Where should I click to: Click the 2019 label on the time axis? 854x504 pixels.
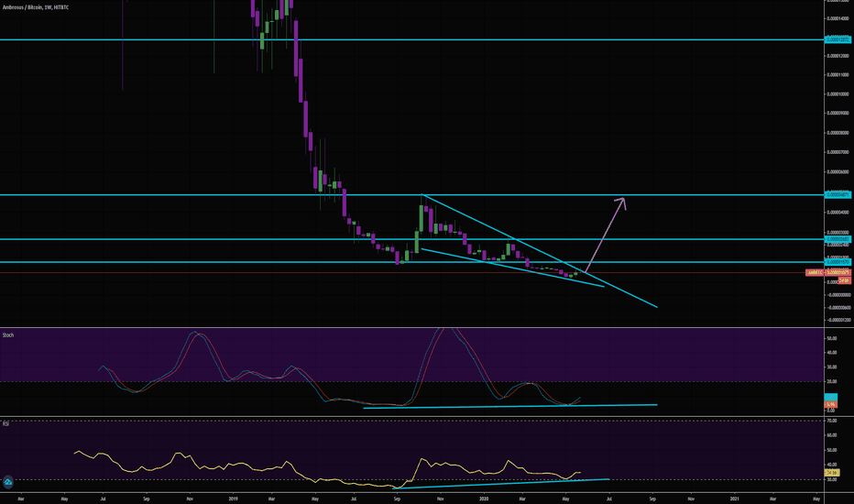pyautogui.click(x=233, y=499)
